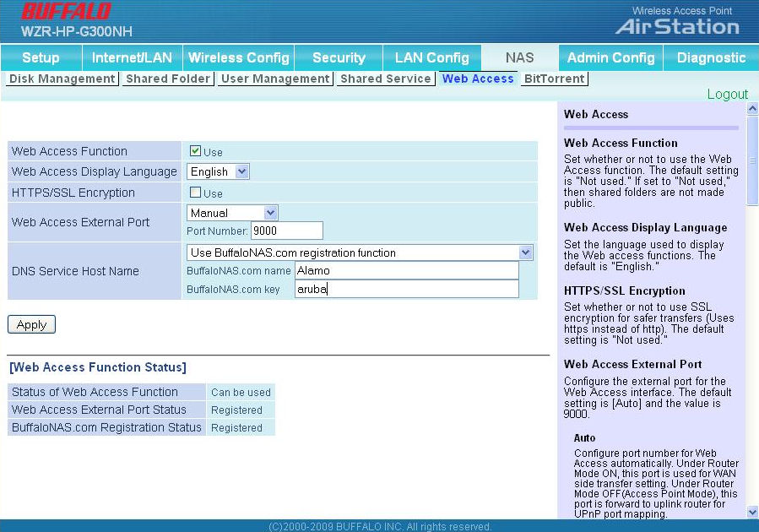The width and height of the screenshot is (759, 532).
Task: Click the BuffaloNAS.com key field
Action: (x=407, y=289)
